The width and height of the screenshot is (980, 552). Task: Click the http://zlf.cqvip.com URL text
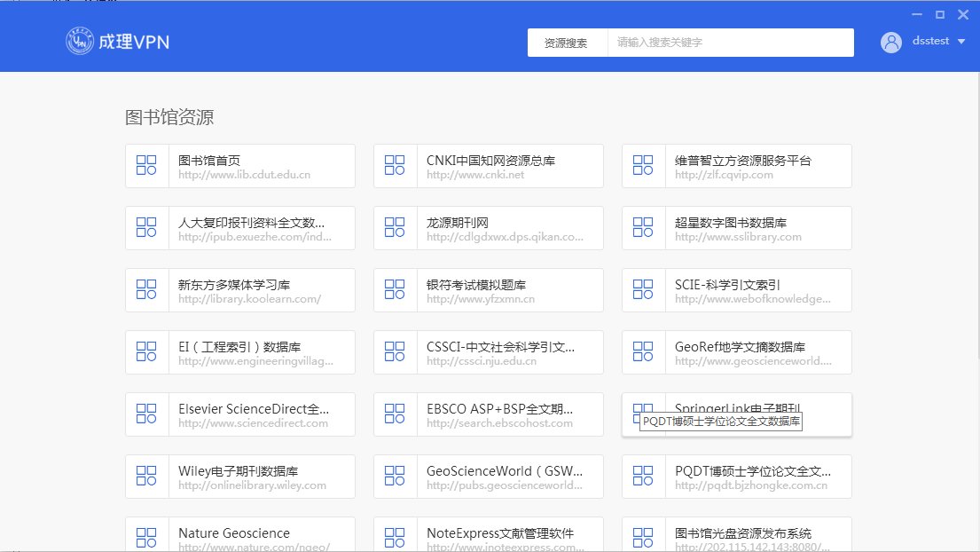[x=724, y=175]
